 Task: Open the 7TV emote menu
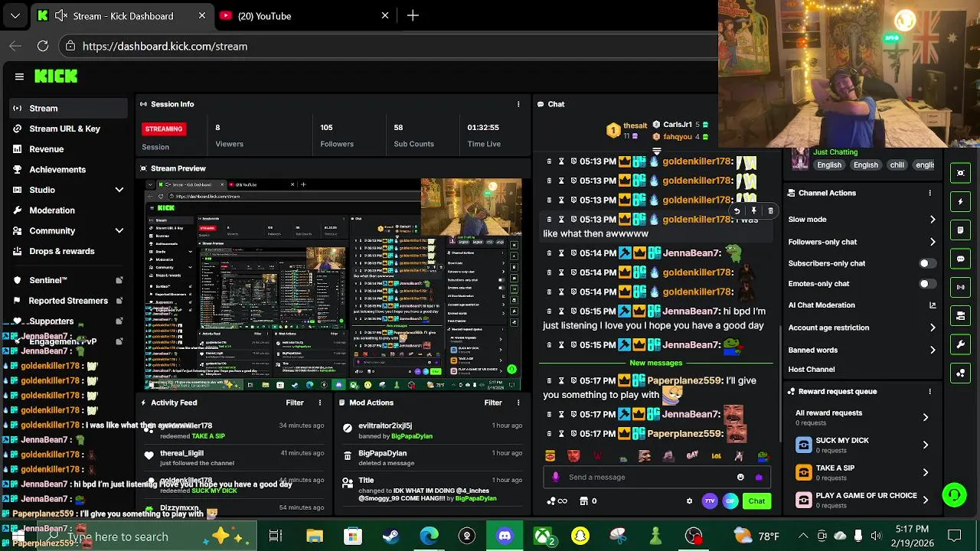tap(710, 501)
